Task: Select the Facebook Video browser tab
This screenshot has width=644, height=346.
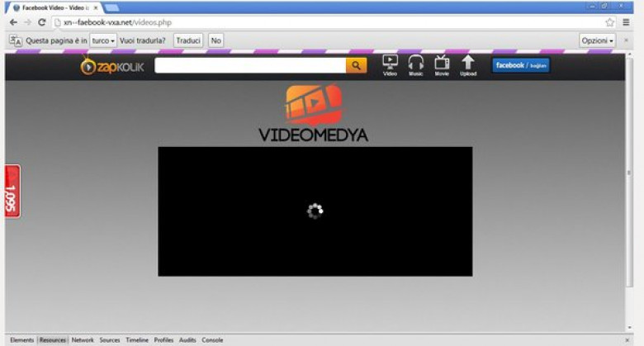Action: 53,7
